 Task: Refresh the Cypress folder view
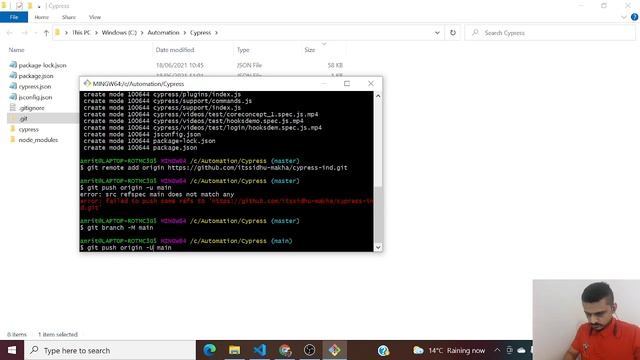point(453,33)
